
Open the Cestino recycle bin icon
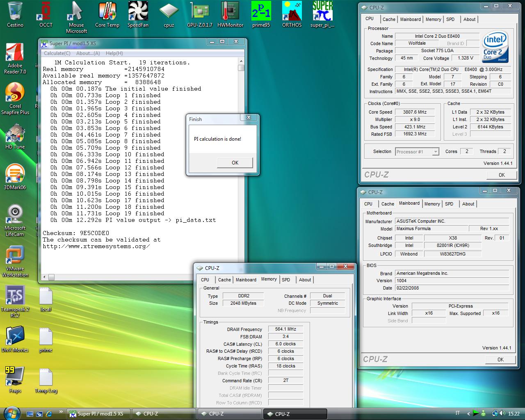click(x=15, y=15)
